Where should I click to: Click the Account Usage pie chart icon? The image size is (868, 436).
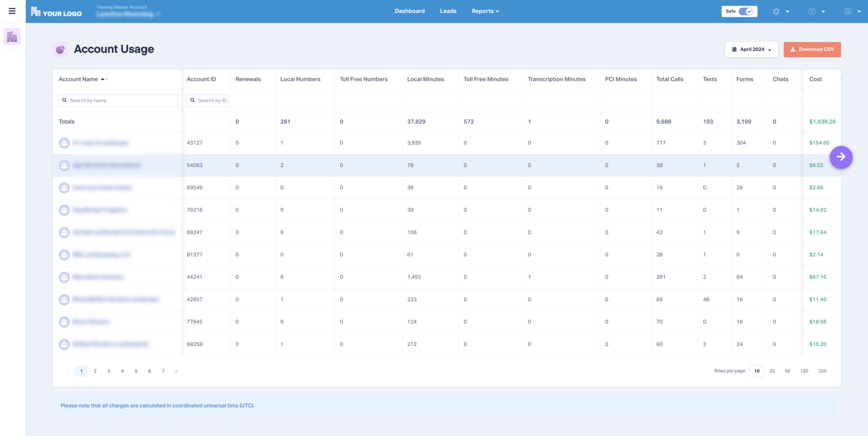[61, 49]
